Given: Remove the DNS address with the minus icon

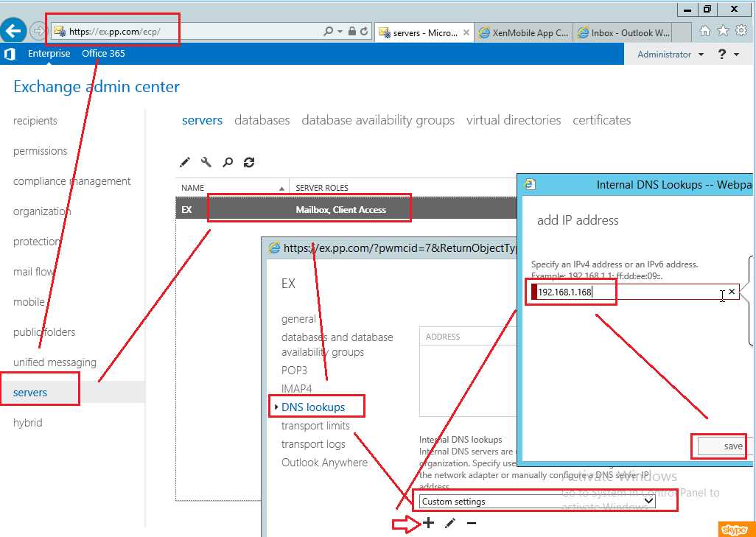Looking at the screenshot, I should click(x=472, y=523).
